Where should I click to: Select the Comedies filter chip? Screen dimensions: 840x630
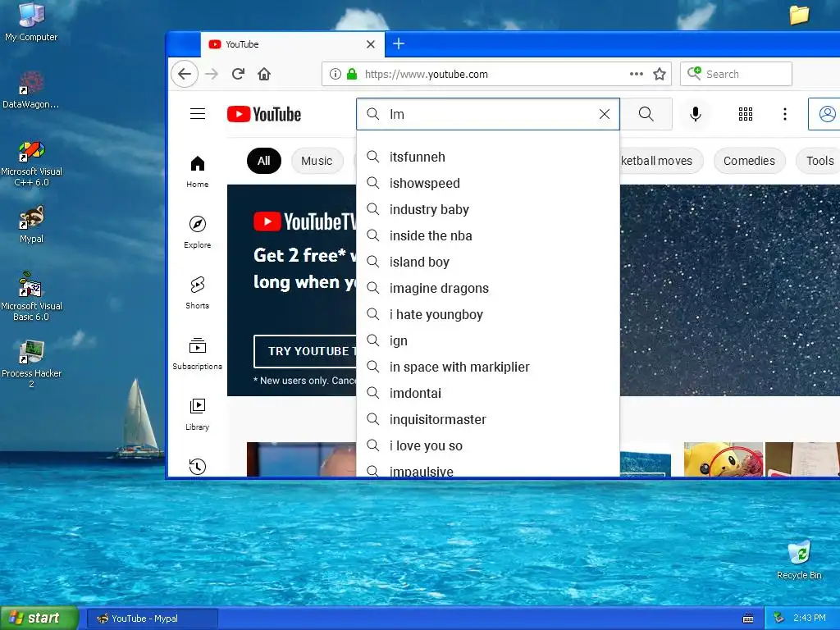coord(749,161)
